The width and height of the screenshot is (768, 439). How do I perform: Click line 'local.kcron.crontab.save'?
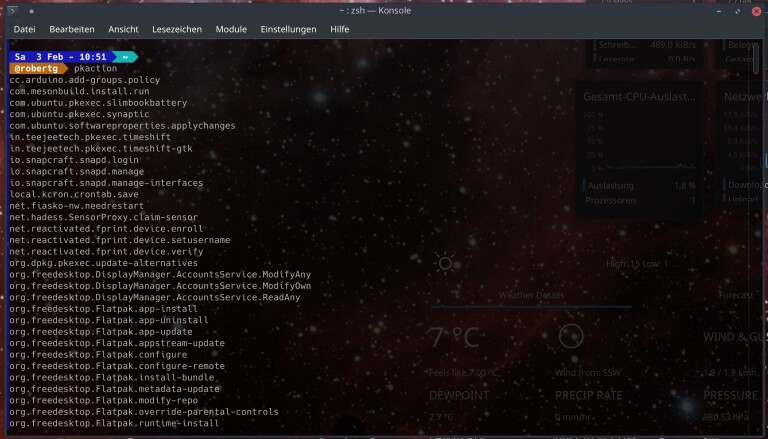(x=74, y=194)
